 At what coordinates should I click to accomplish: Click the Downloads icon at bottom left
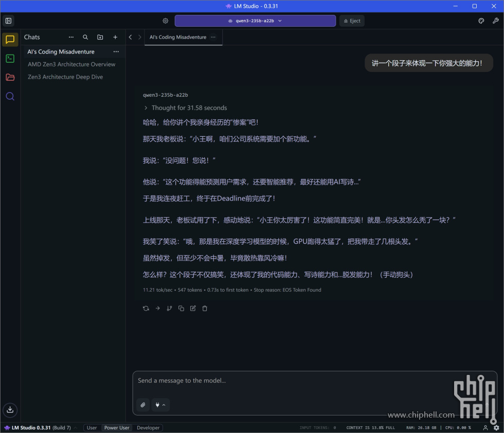(x=10, y=410)
